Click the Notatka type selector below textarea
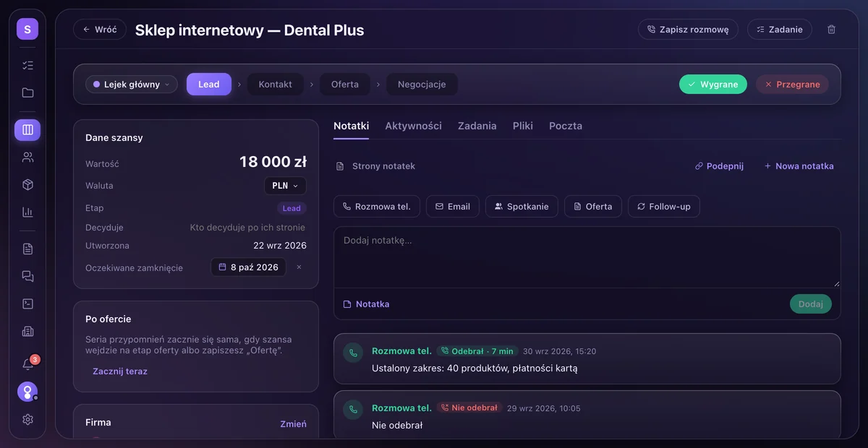Image resolution: width=868 pixels, height=448 pixels. click(366, 304)
